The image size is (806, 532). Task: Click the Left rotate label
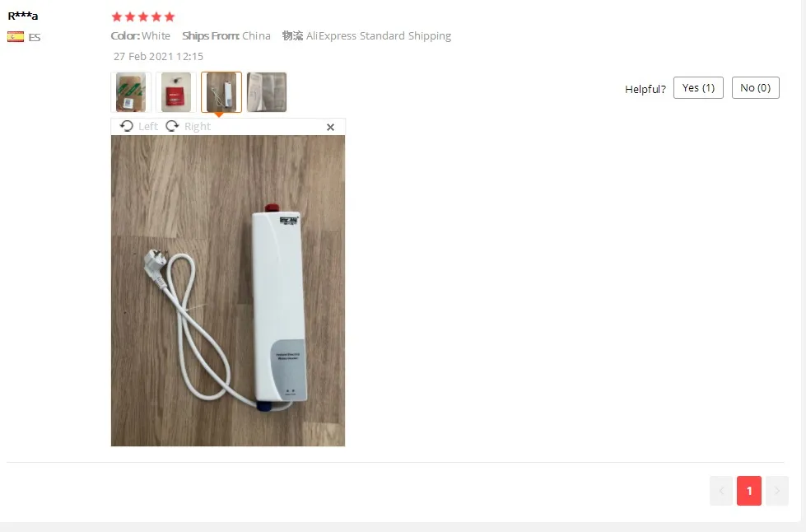coord(148,127)
